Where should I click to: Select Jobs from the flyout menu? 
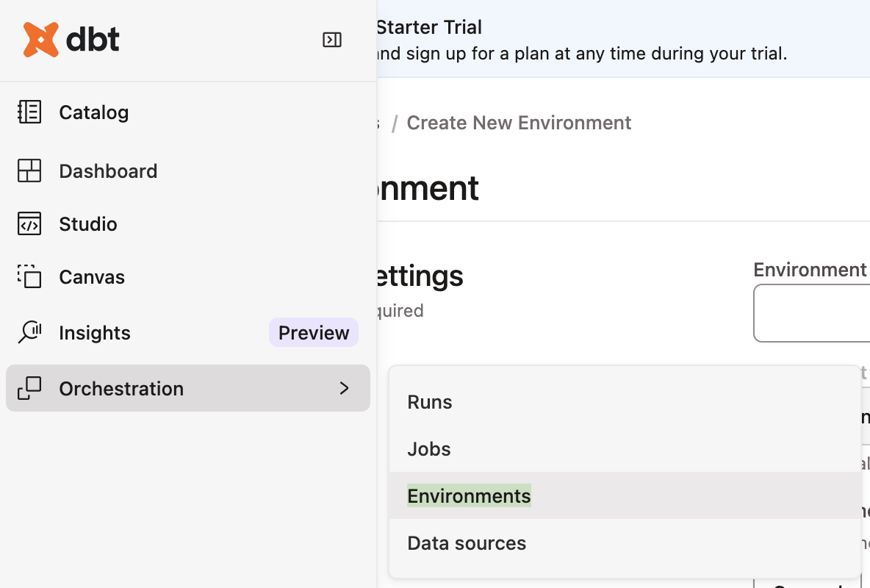click(429, 449)
